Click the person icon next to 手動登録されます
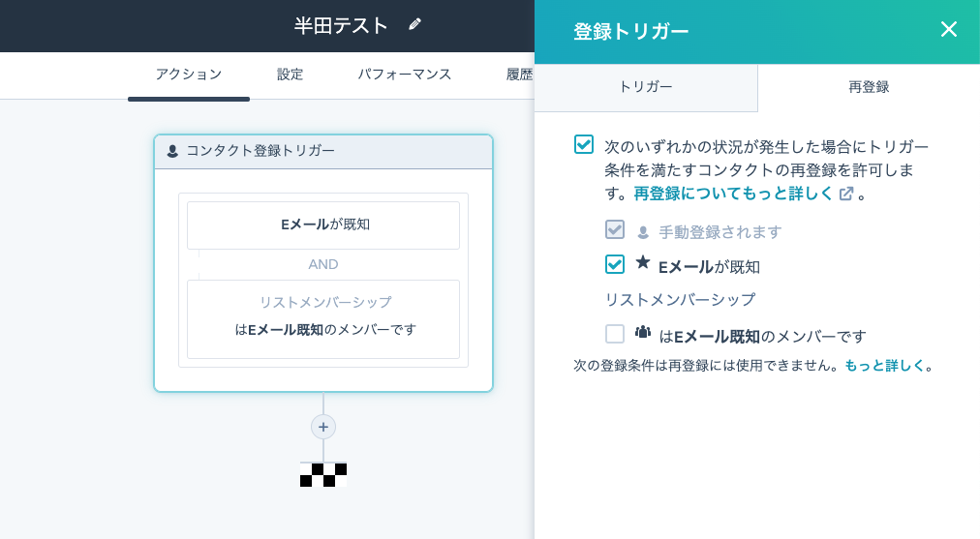Image resolution: width=980 pixels, height=539 pixels. point(643,232)
